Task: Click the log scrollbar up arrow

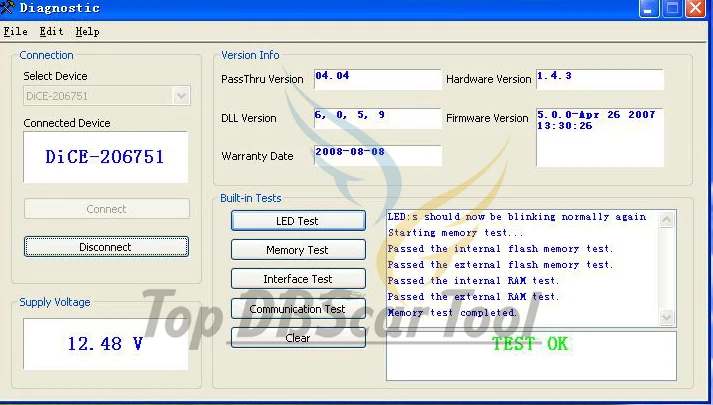Action: pyautogui.click(x=667, y=220)
